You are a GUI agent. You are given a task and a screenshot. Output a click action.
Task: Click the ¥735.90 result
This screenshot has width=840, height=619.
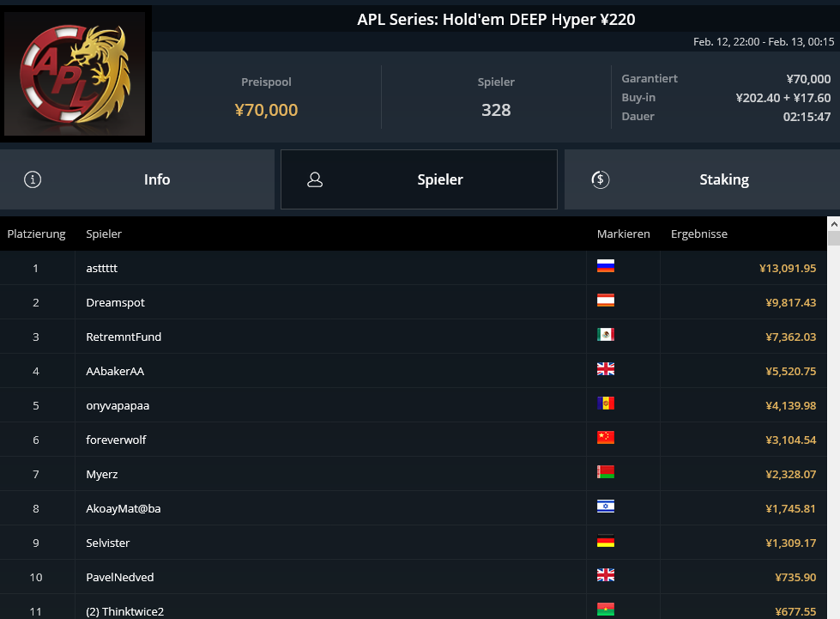point(795,577)
